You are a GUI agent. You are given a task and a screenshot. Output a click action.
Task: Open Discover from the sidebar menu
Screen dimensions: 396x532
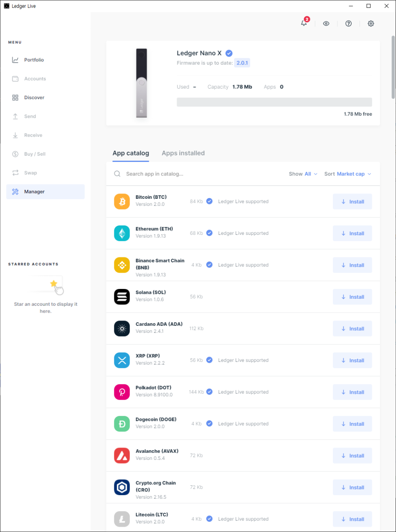coord(46,98)
